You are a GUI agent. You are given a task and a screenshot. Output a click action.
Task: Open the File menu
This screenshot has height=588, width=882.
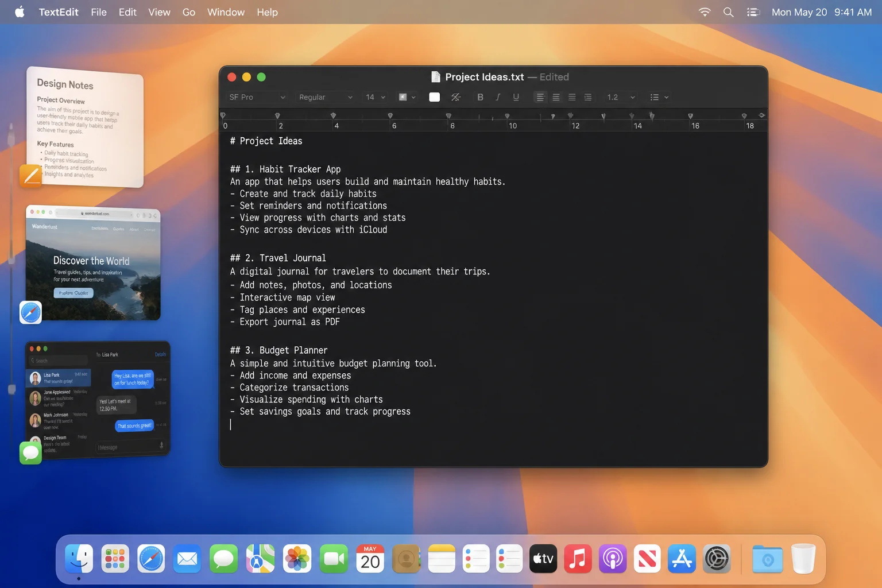pyautogui.click(x=99, y=12)
